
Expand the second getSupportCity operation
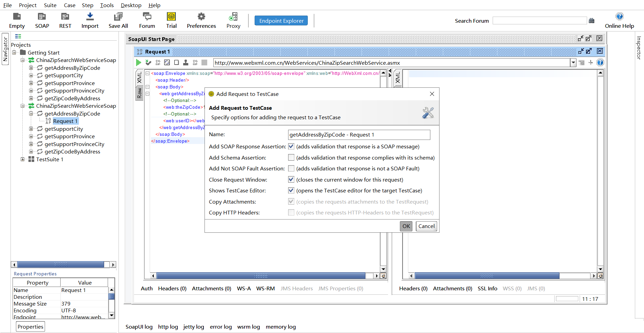click(x=31, y=129)
